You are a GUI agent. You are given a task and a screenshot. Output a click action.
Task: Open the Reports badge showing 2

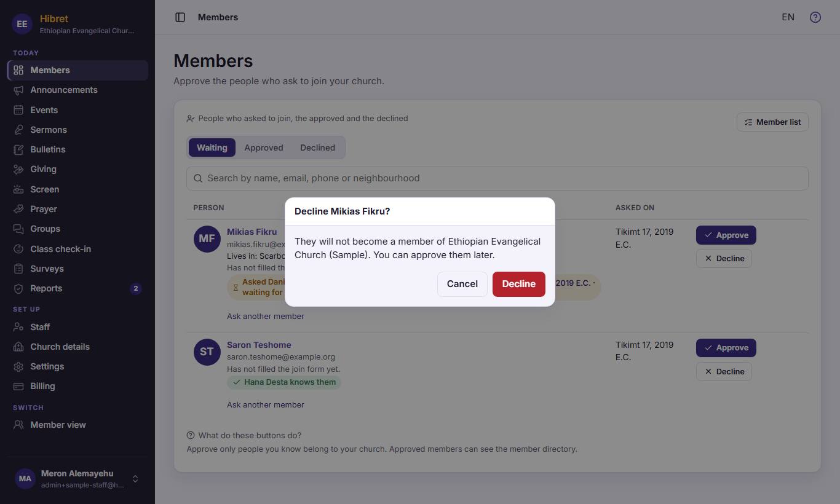pyautogui.click(x=136, y=288)
